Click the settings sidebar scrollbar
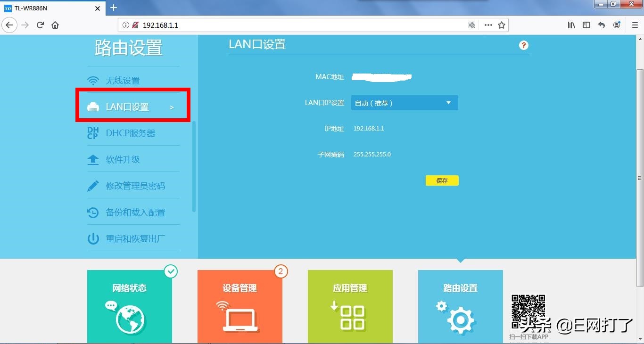The width and height of the screenshot is (644, 344). [194, 167]
